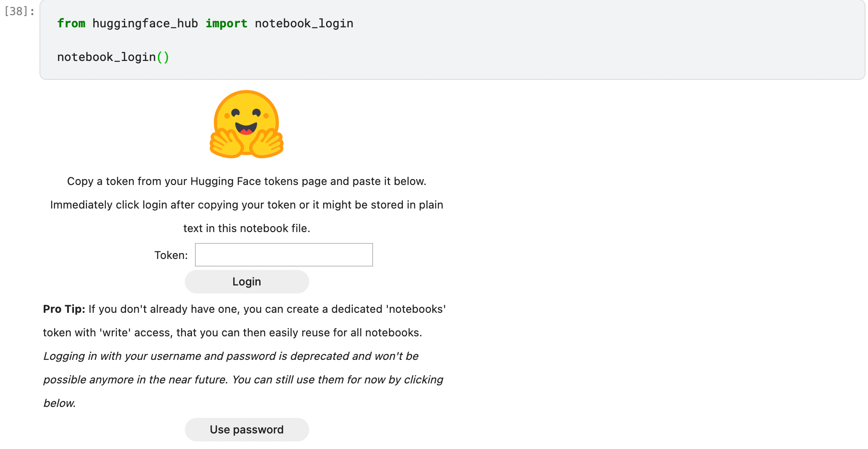The height and width of the screenshot is (449, 868).
Task: Click the bold 'Pro Tip:' text
Action: pyautogui.click(x=64, y=309)
